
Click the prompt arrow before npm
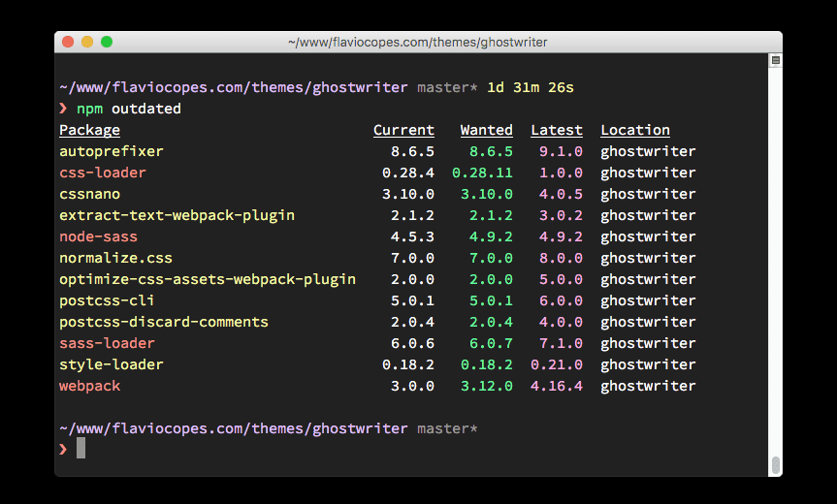[63, 109]
